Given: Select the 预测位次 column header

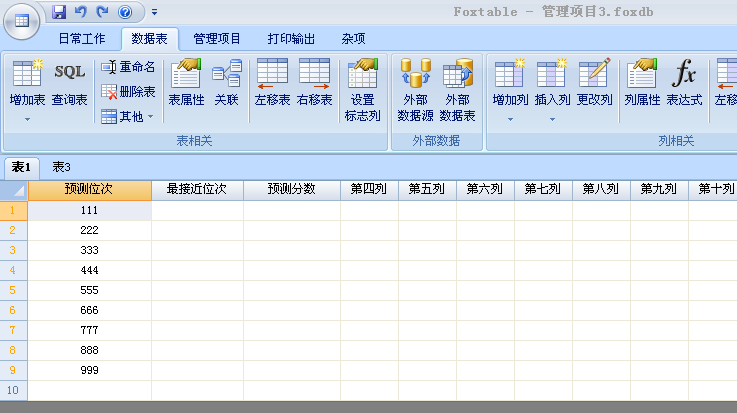Looking at the screenshot, I should tap(89, 190).
